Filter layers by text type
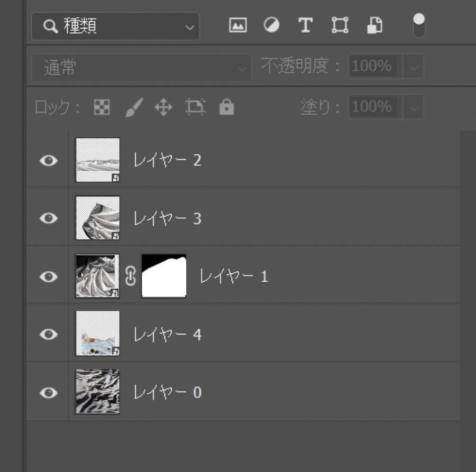Viewport: 476px width, 472px height. pos(306,25)
